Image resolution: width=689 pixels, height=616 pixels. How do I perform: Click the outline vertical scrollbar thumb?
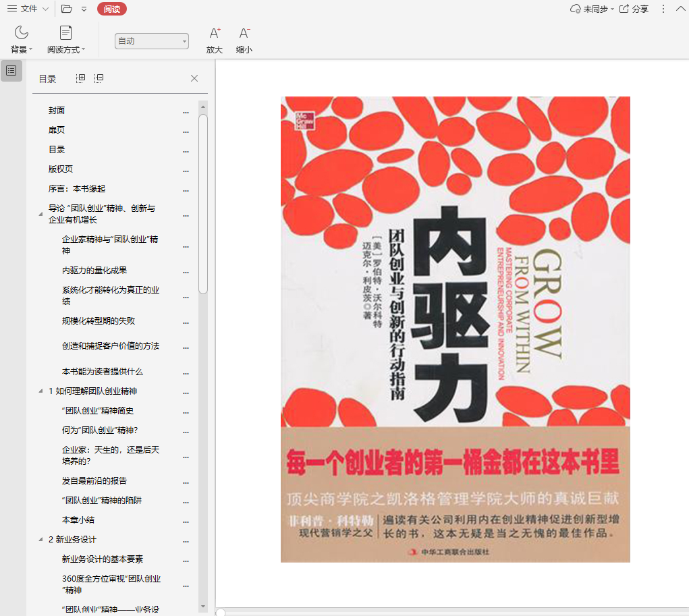[x=203, y=204]
